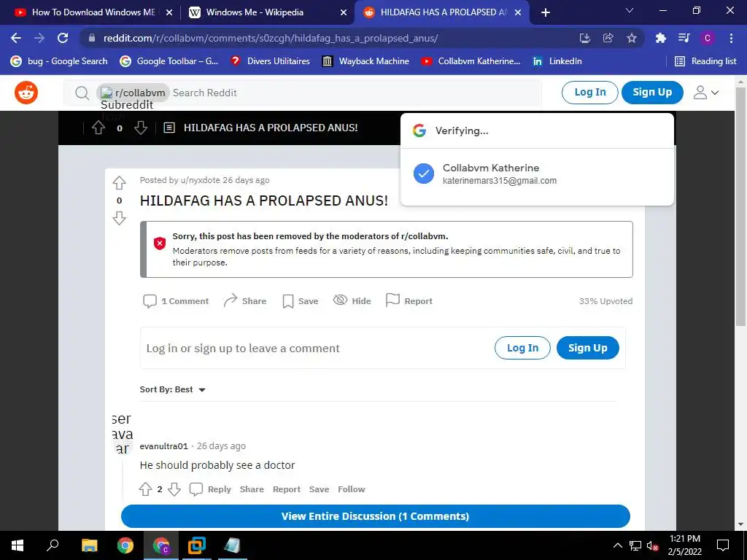
Task: Go back with the browser back arrow
Action: click(16, 38)
